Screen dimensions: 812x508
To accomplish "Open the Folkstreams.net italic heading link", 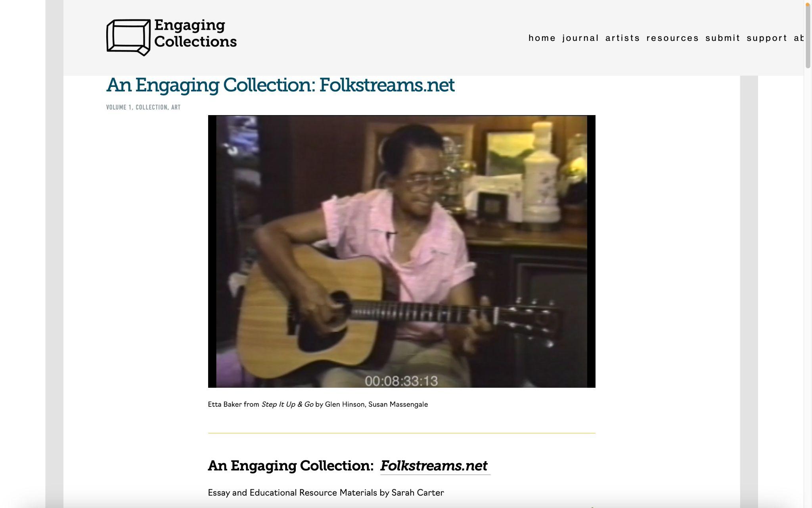I will point(434,466).
